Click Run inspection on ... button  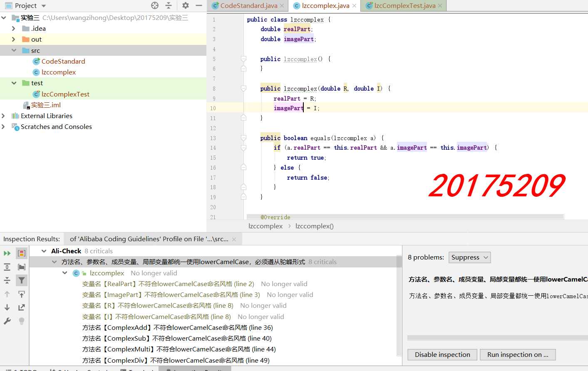coord(518,355)
